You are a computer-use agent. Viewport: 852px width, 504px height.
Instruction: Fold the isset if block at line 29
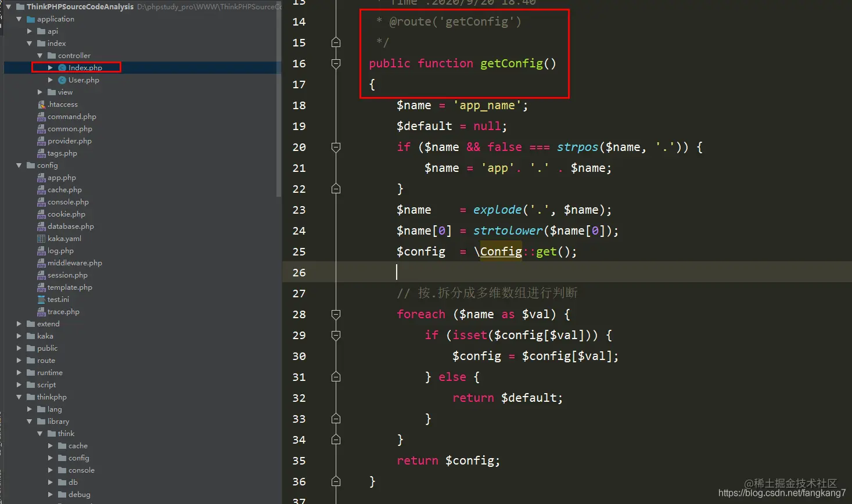click(336, 335)
